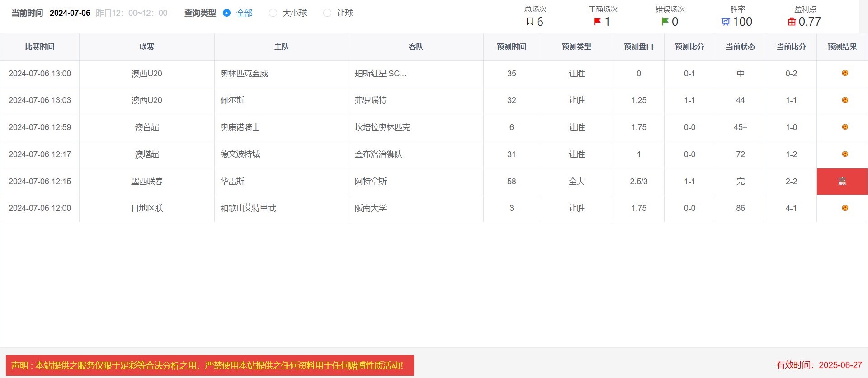Click away team 阿特拿斯
868x378 pixels.
pyautogui.click(x=371, y=182)
